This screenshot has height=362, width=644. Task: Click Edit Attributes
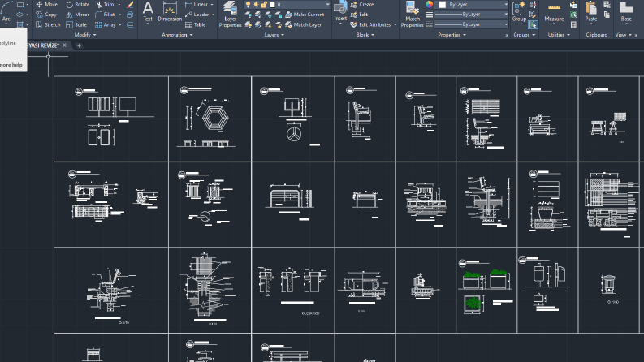(370, 24)
